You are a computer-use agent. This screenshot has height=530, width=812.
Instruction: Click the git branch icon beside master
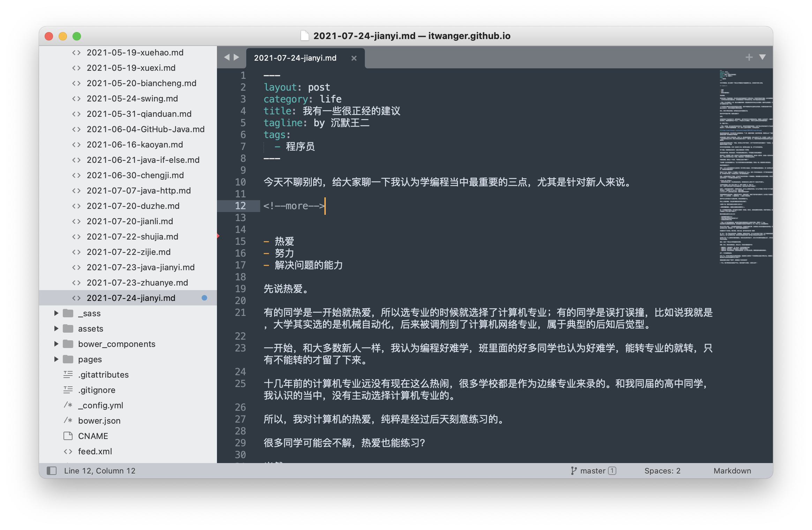tap(573, 471)
